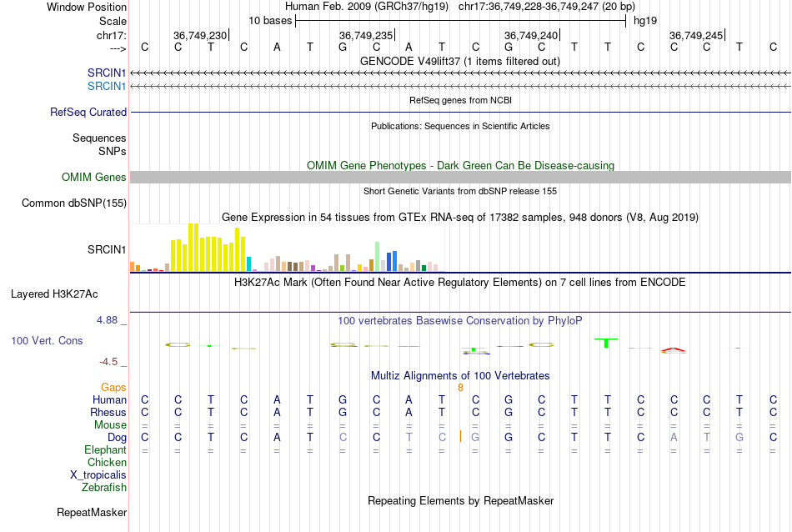Click the orange insertion bar in Dog row

[x=460, y=436]
